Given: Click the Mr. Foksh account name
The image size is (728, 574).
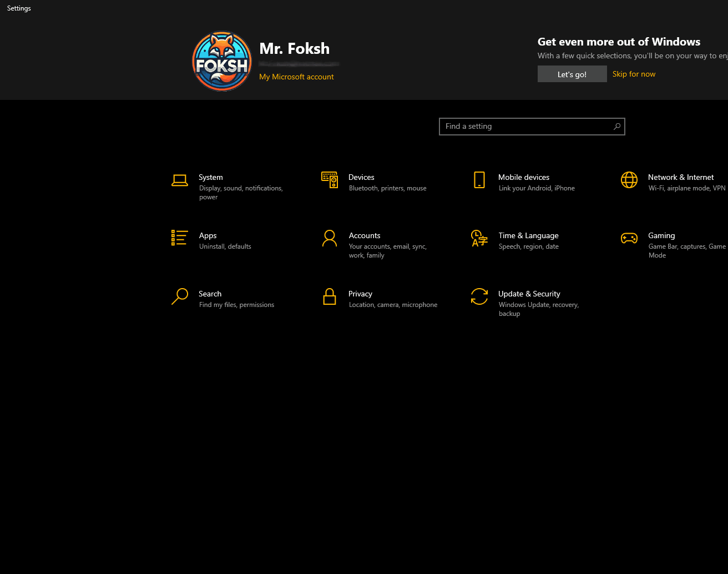Looking at the screenshot, I should coord(295,49).
